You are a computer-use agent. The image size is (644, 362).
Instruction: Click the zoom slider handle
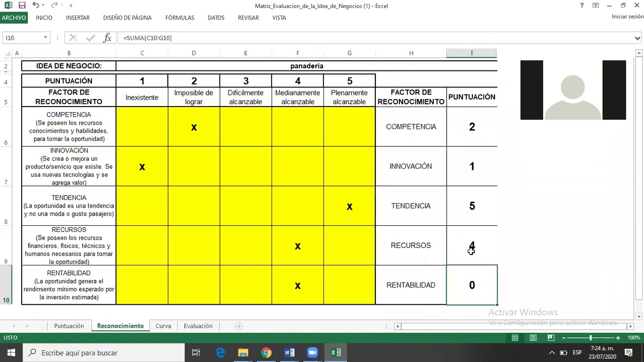[x=591, y=337]
